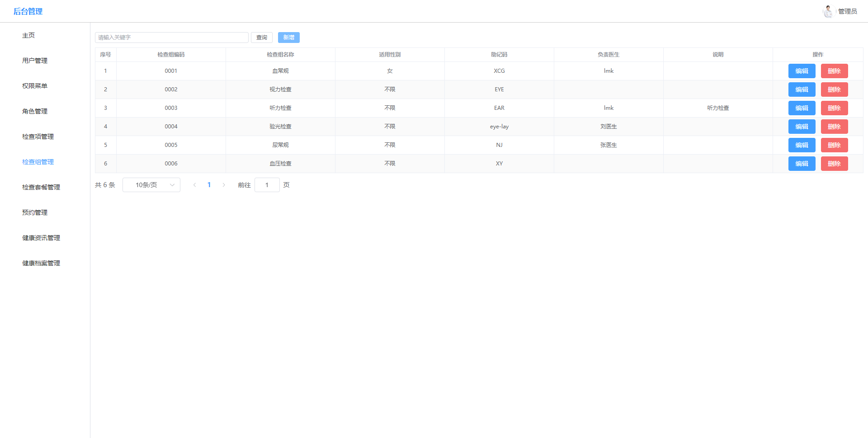Open 健康档案管理 in the sidebar
This screenshot has height=438, width=868.
41,263
